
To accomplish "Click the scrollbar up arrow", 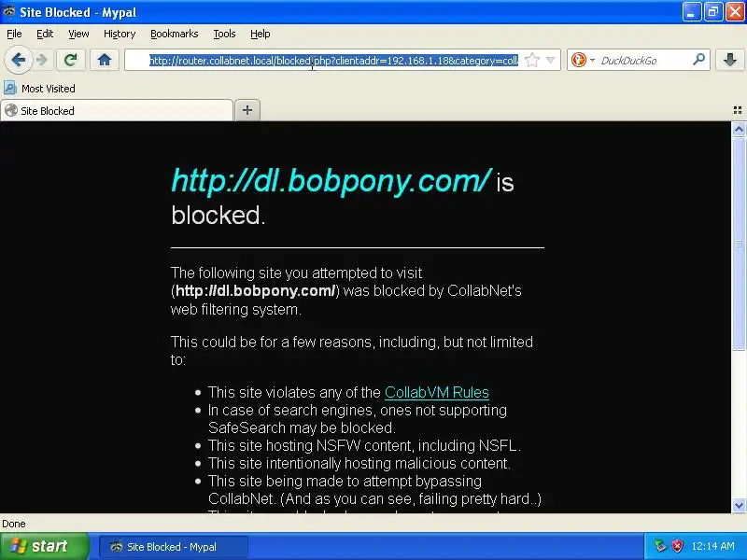I will click(x=739, y=130).
